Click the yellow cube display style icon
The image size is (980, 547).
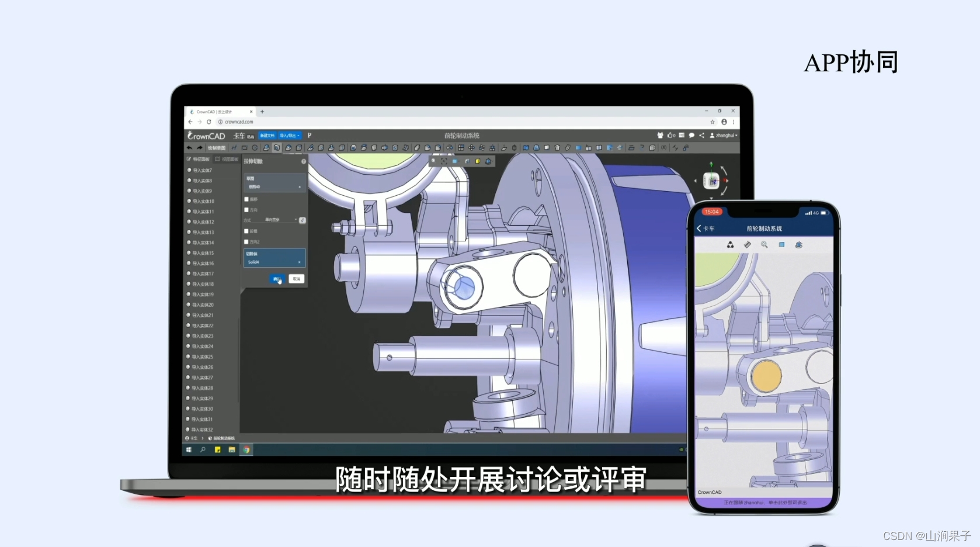pyautogui.click(x=478, y=161)
